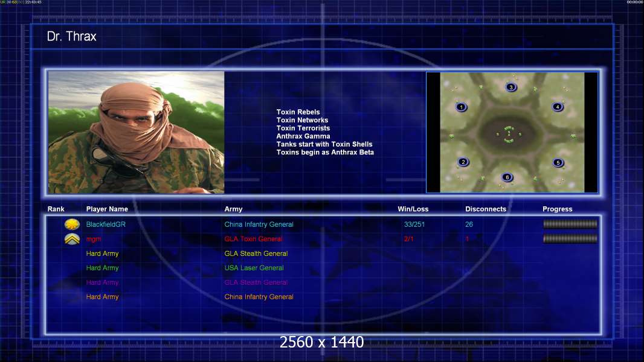
Task: Click the orange 'China Infantry General' text
Action: coord(259,296)
